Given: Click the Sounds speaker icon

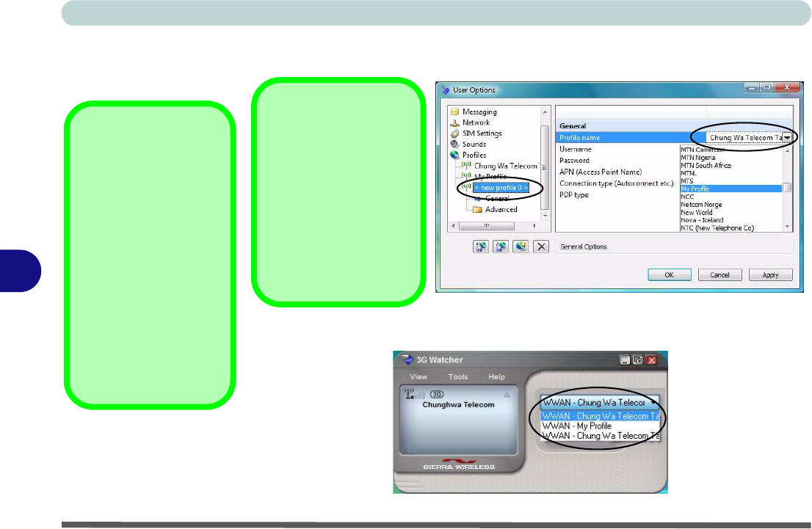Looking at the screenshot, I should click(x=454, y=145).
